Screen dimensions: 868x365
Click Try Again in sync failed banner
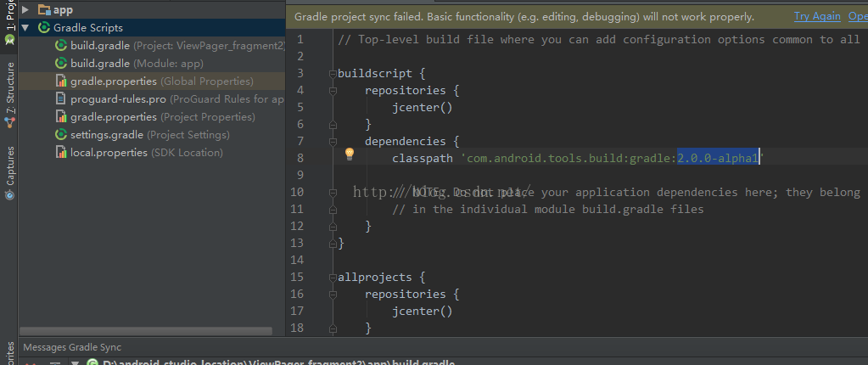click(x=817, y=17)
